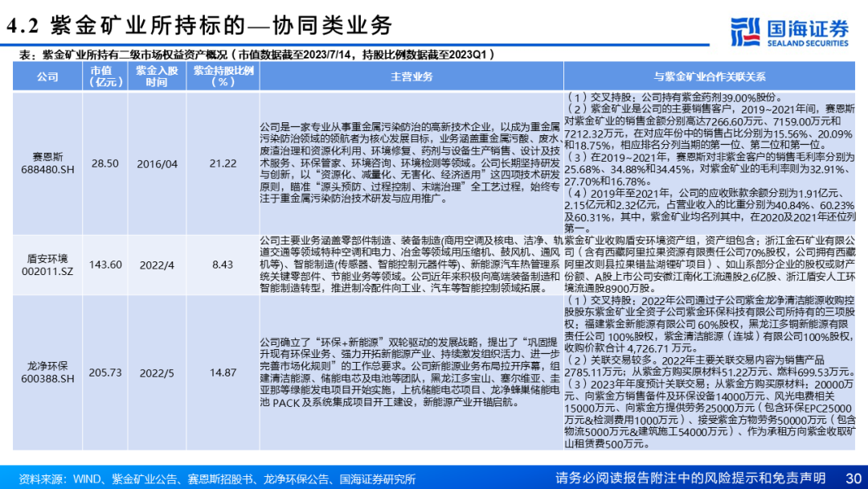The width and height of the screenshot is (868, 489).
Task: Click entry date cell 2016/04
Action: click(x=157, y=164)
